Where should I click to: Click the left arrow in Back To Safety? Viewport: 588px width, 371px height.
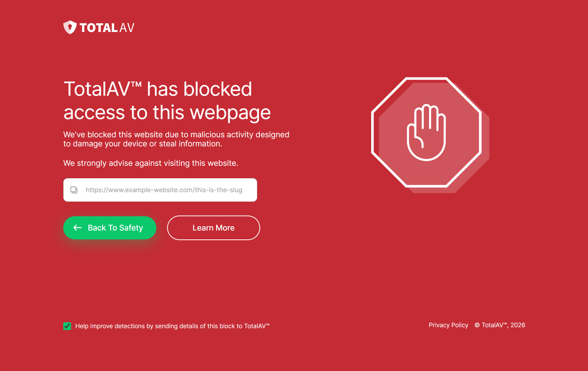pyautogui.click(x=78, y=228)
